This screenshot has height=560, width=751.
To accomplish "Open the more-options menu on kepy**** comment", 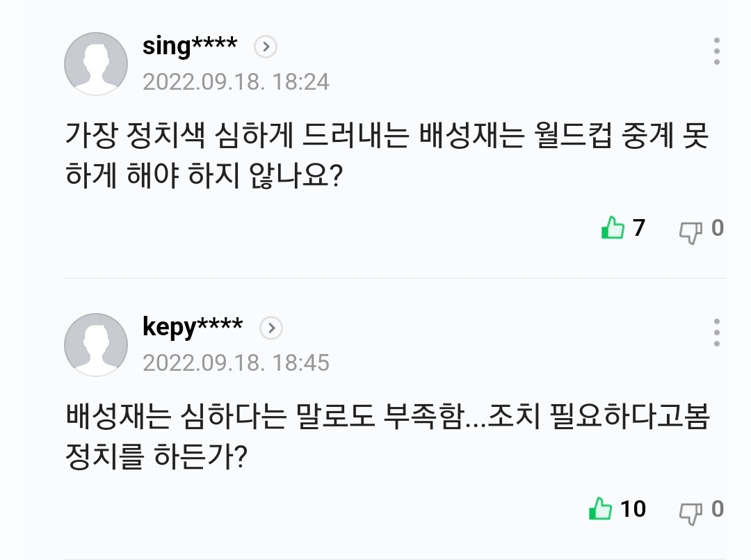I will point(717,333).
